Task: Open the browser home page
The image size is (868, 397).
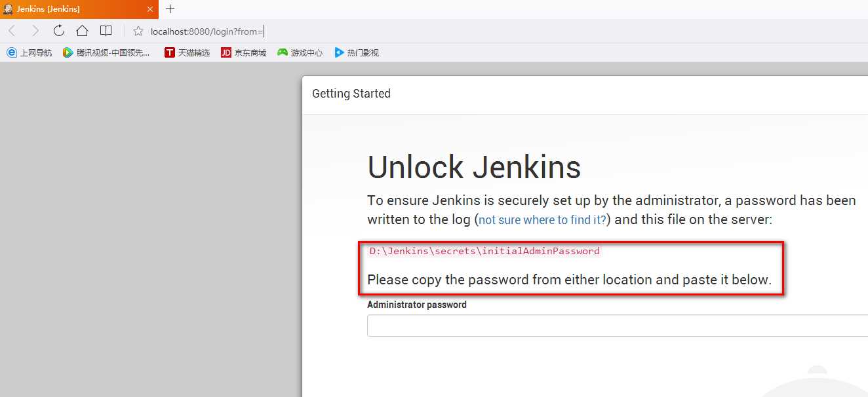Action: point(82,30)
